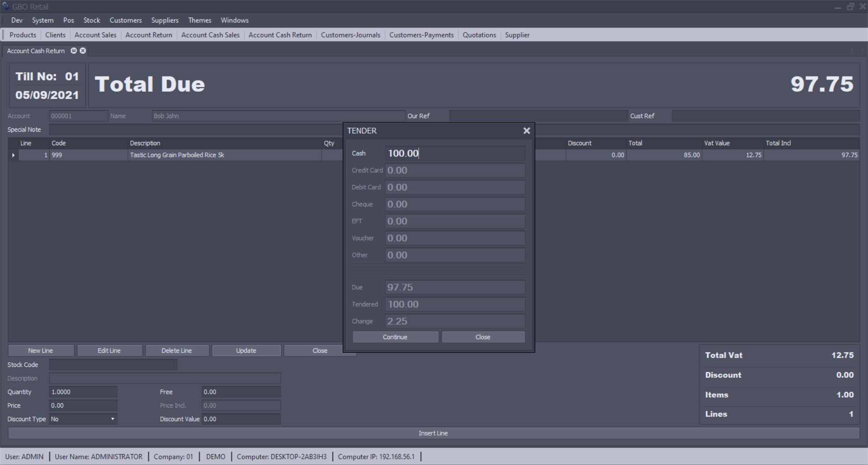The width and height of the screenshot is (868, 465).
Task: Click the Cash amount input field
Action: tap(455, 153)
